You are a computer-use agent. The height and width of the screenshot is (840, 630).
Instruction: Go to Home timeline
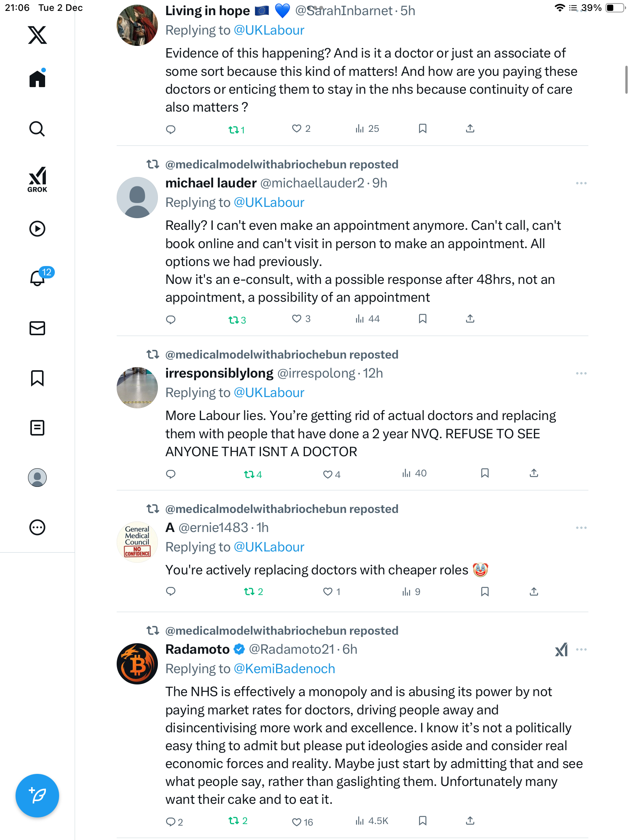[37, 79]
